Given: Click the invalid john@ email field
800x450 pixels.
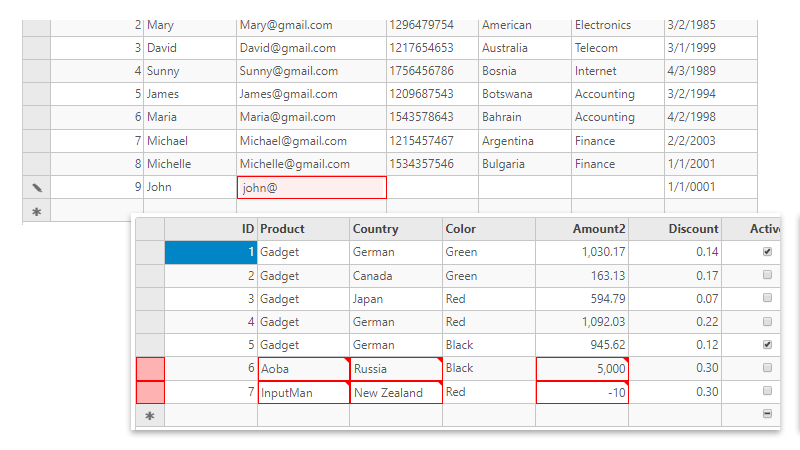Looking at the screenshot, I should [x=311, y=187].
